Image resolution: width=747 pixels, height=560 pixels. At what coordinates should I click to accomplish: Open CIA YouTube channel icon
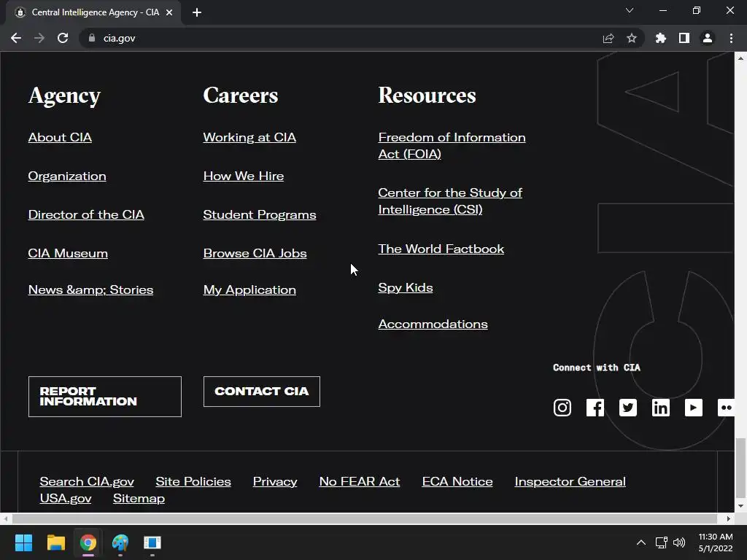tap(694, 408)
